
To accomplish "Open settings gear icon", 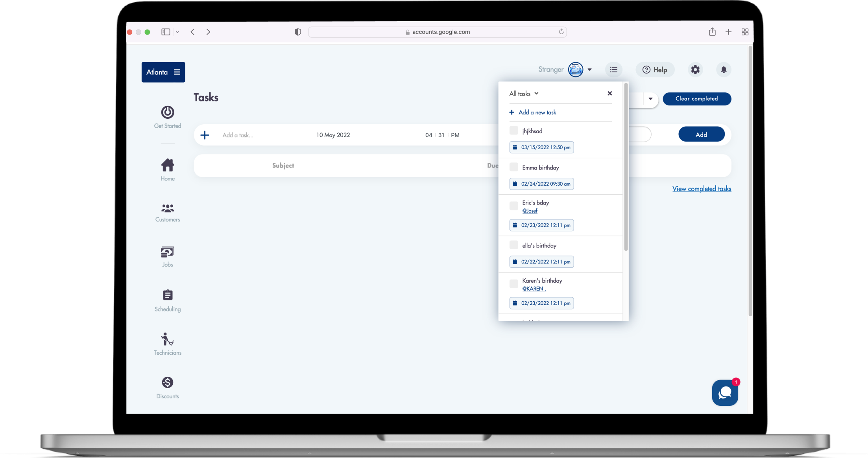I will coord(695,70).
